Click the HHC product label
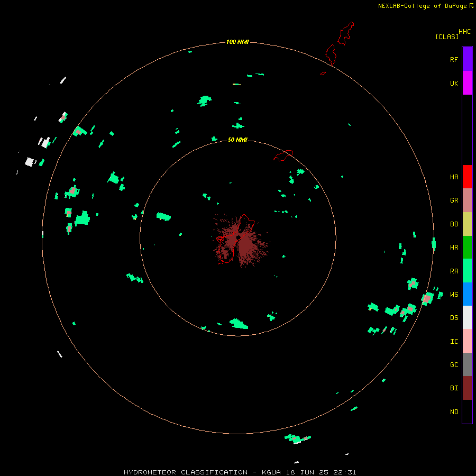 point(464,32)
